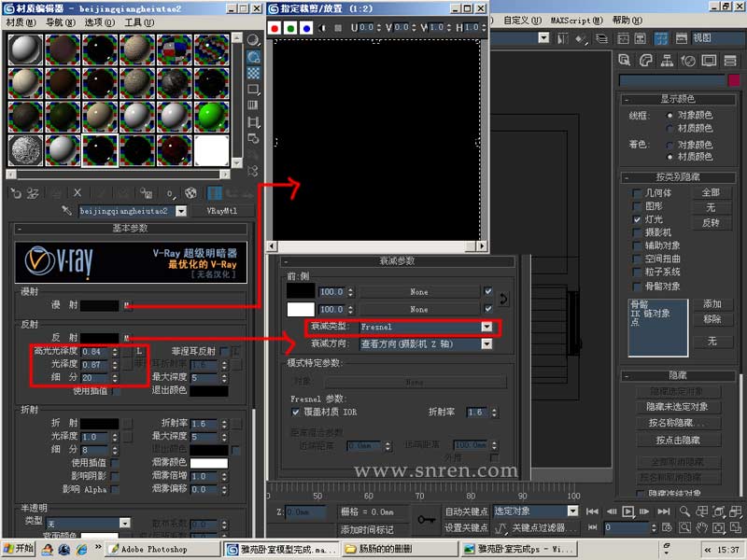Viewport: 747px width, 560px height.
Task: Click the All button in hide by category
Action: (x=711, y=192)
